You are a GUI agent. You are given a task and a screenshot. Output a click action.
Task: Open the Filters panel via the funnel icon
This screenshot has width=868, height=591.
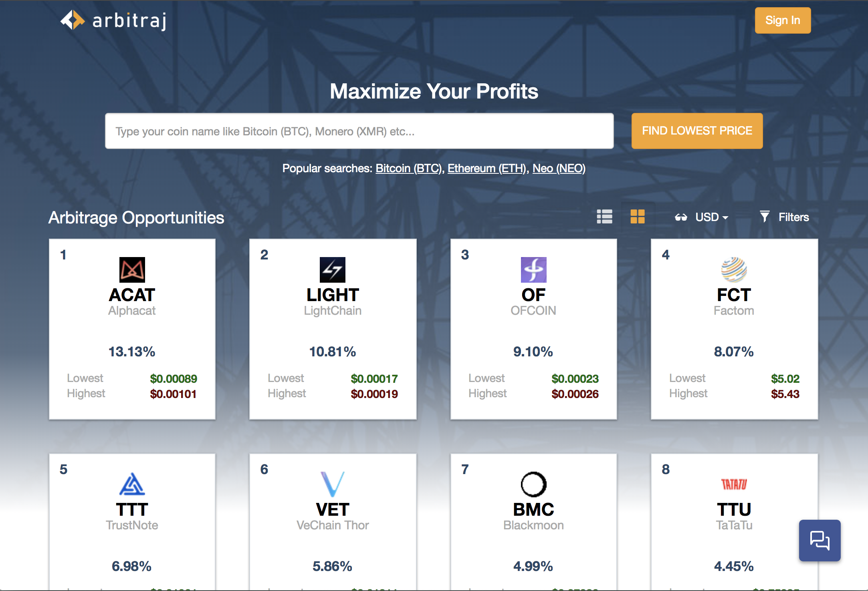coord(765,217)
